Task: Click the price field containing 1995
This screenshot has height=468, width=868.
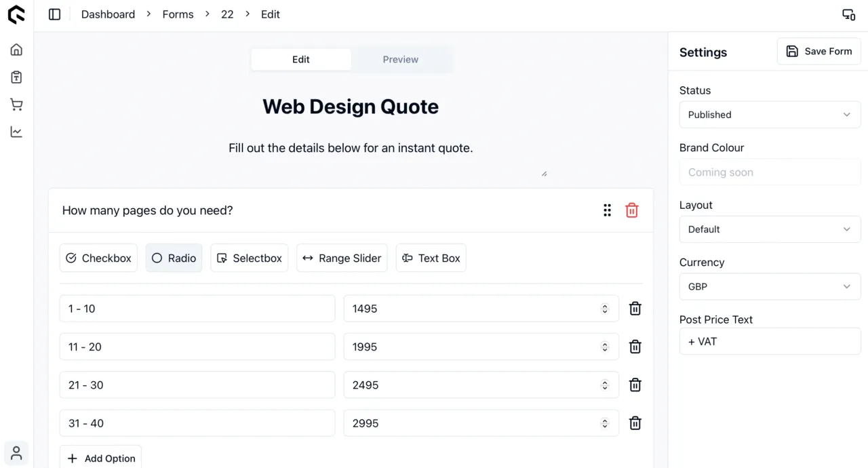Action: tap(481, 347)
